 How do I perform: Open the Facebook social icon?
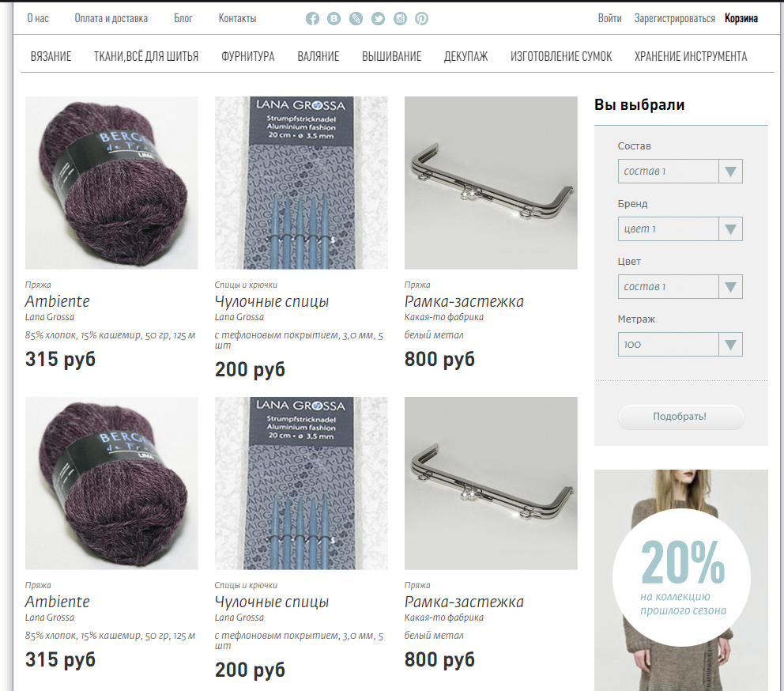pyautogui.click(x=312, y=19)
